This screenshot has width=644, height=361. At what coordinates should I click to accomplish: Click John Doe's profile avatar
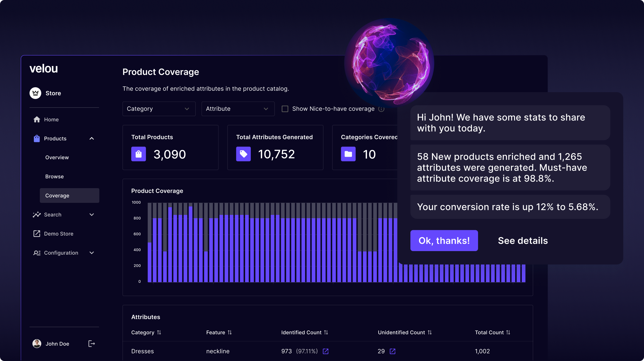[37, 344]
